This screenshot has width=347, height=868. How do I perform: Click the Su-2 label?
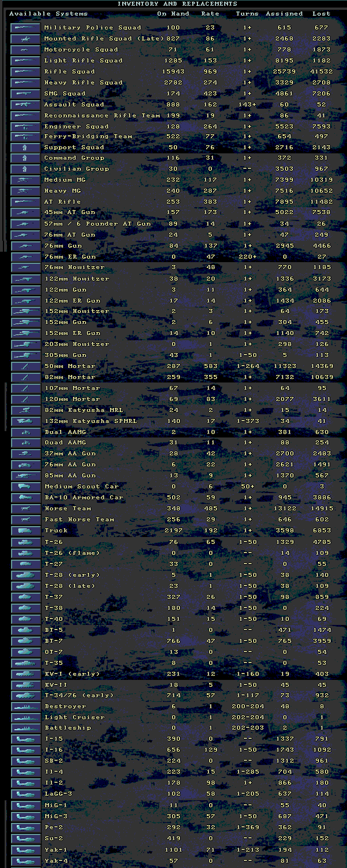click(x=53, y=838)
